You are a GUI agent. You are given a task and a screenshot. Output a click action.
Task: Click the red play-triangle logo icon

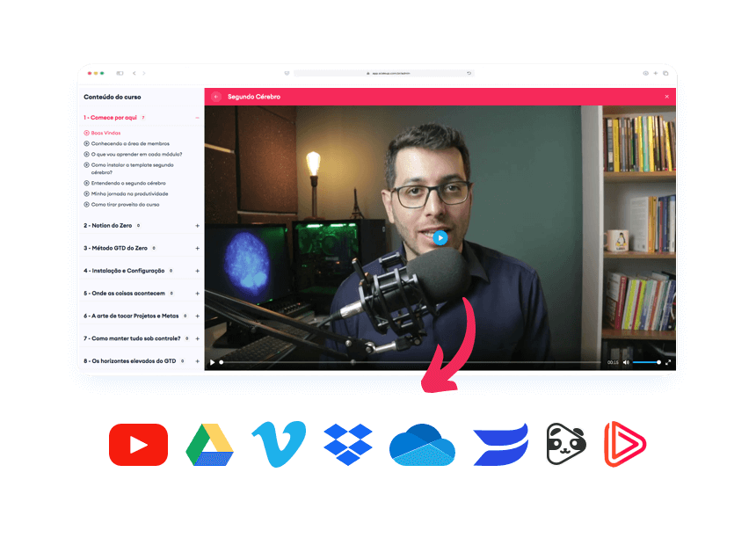click(625, 444)
